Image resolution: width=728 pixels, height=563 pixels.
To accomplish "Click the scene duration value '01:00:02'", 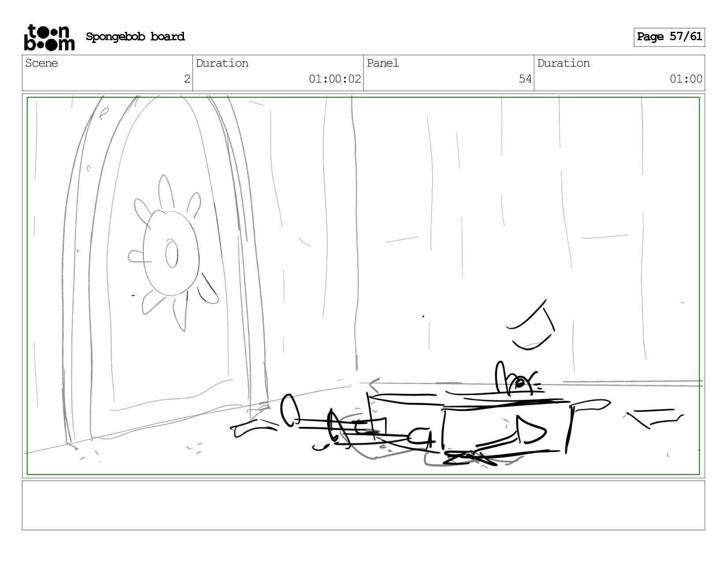I will click(x=335, y=79).
